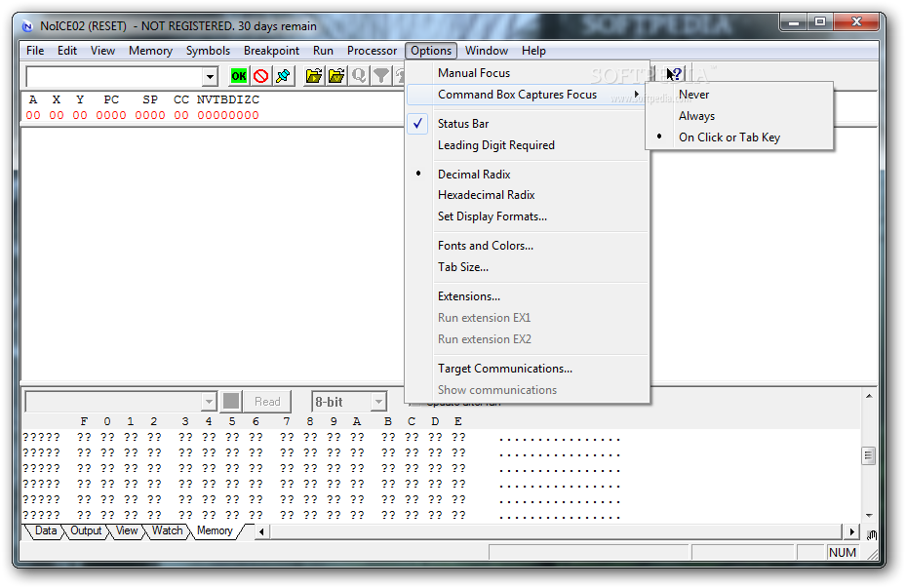This screenshot has height=588, width=906.
Task: Click Show communications entry
Action: (x=528, y=390)
